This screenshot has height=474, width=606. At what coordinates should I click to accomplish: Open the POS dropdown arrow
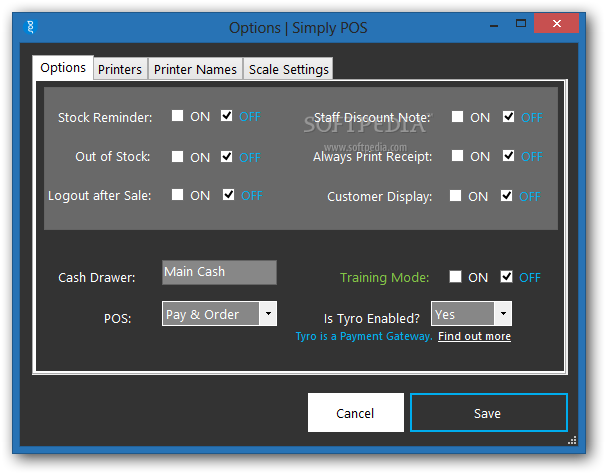[x=268, y=314]
